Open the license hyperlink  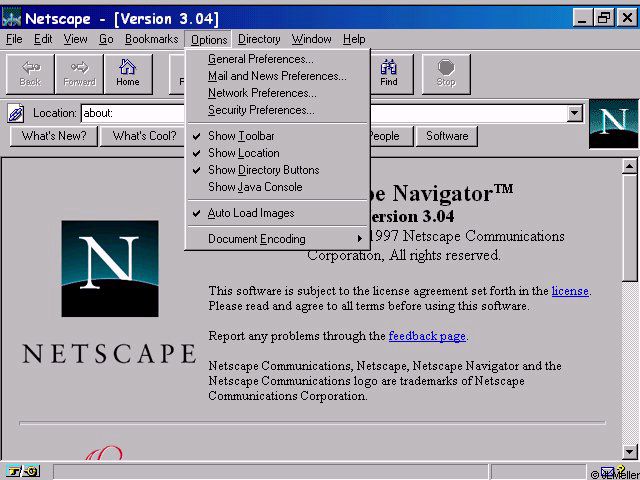click(570, 291)
